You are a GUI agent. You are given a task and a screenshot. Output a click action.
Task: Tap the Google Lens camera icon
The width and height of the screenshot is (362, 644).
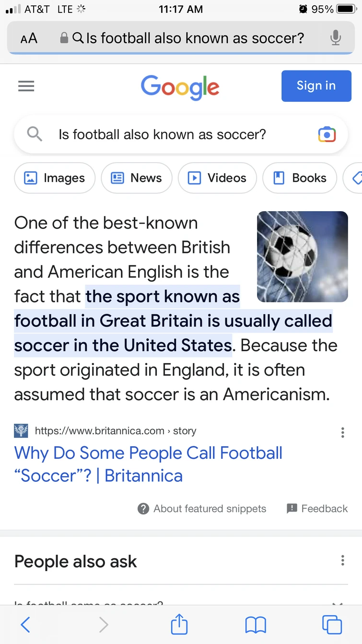327,135
